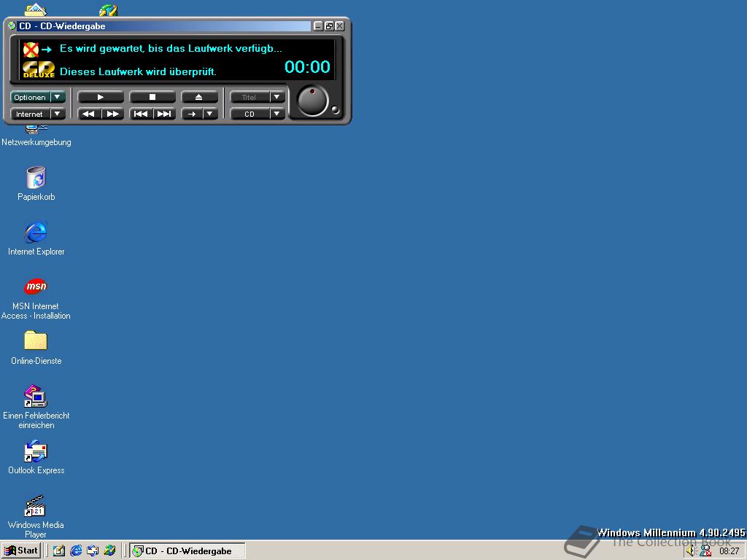Start CD playback with the play button
Screen dimensions: 747x560
pos(101,97)
